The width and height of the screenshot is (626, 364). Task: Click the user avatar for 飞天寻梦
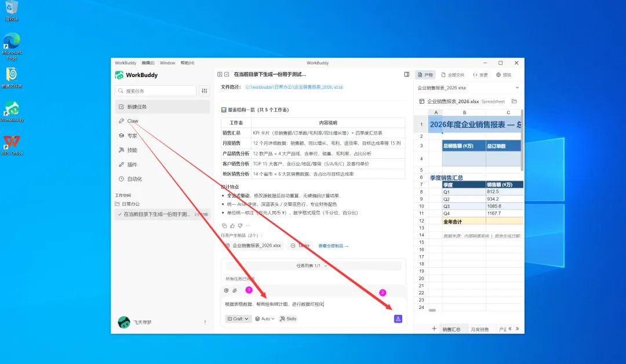coord(124,322)
